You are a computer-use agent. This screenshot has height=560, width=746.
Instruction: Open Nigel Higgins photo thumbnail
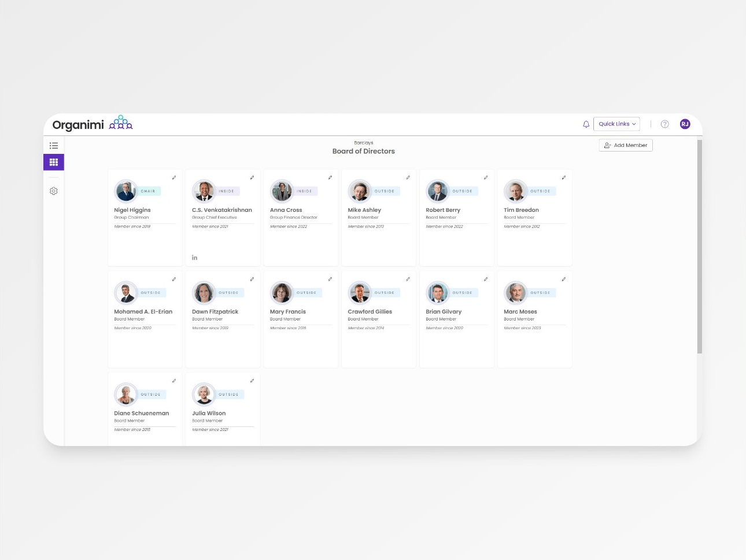tap(125, 191)
